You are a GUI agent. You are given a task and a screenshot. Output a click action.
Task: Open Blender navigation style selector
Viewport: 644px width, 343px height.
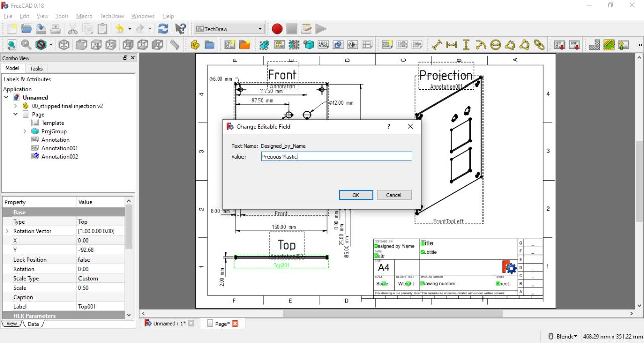tap(562, 336)
